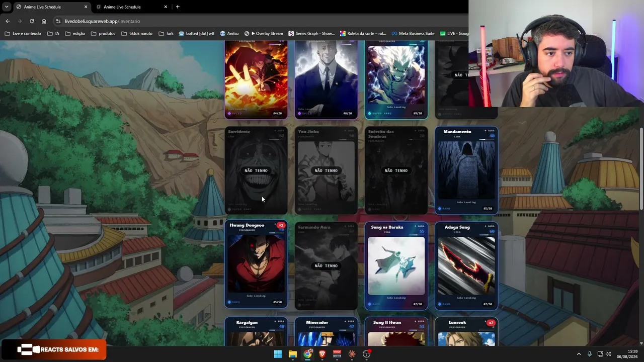Open the Windows Start menu
The height and width of the screenshot is (362, 644).
[278, 354]
